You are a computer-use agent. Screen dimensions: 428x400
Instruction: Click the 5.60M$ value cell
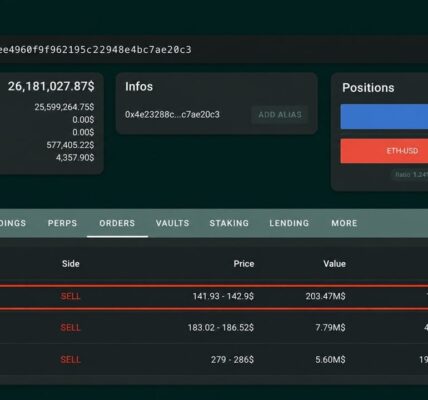(330, 360)
